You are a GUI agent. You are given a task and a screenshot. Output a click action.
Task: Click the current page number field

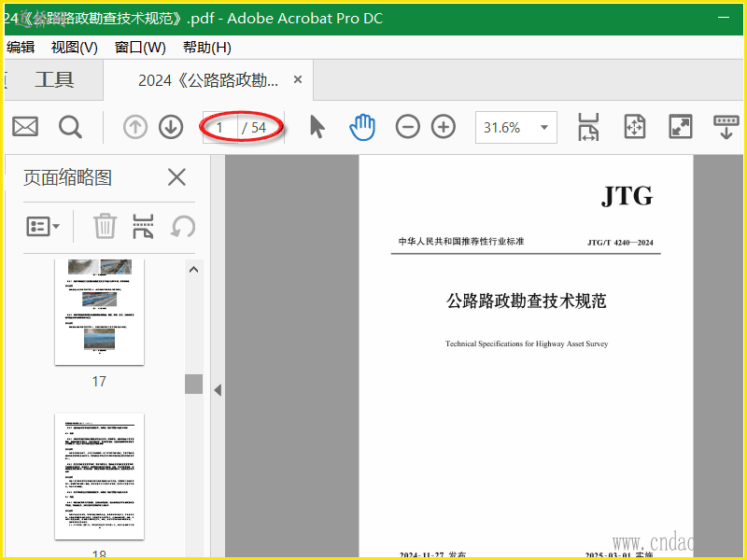(x=219, y=128)
